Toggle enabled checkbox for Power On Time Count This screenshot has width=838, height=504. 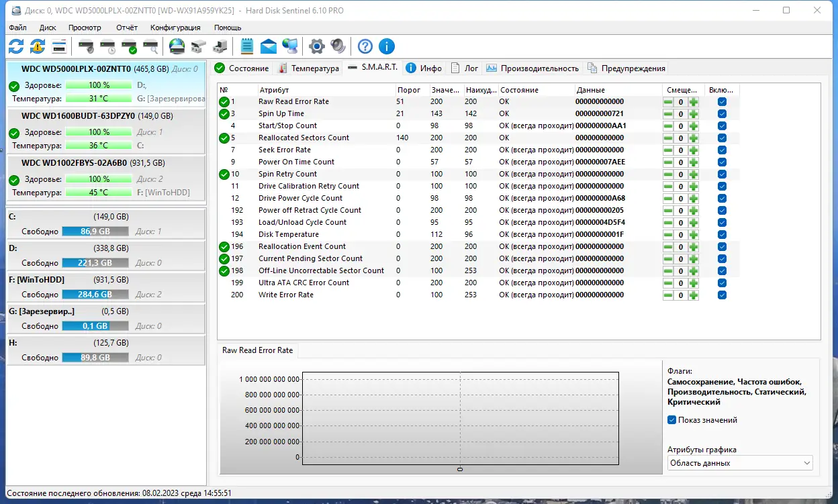coord(722,162)
